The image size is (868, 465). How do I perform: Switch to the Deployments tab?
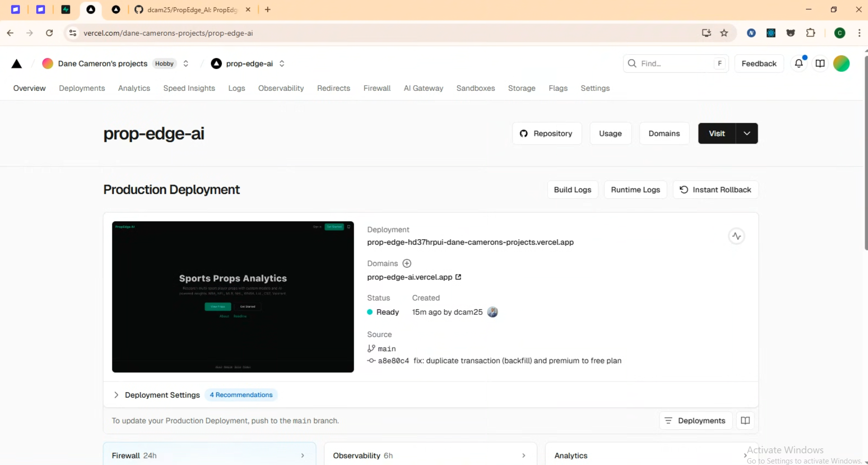[82, 88]
